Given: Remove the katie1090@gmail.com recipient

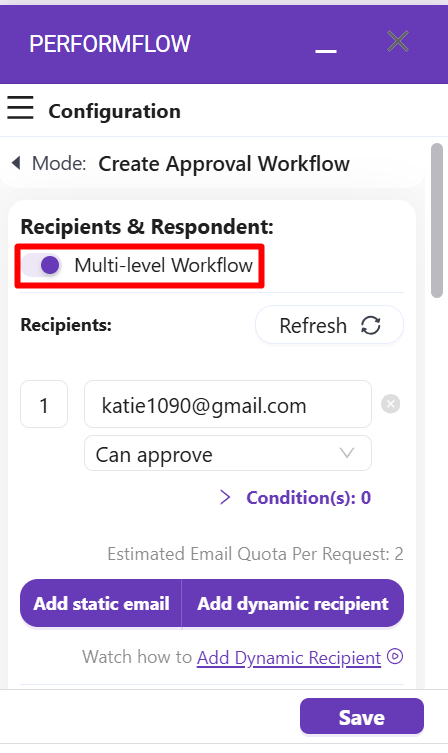Looking at the screenshot, I should click(390, 404).
